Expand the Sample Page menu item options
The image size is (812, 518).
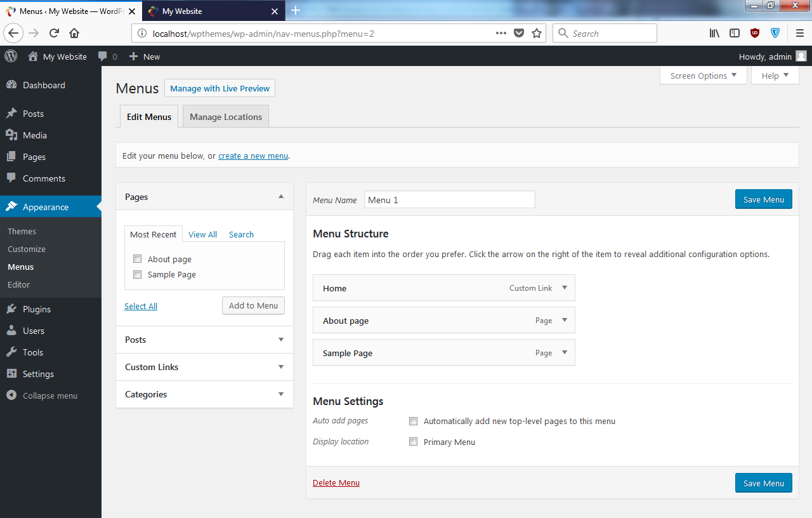565,352
